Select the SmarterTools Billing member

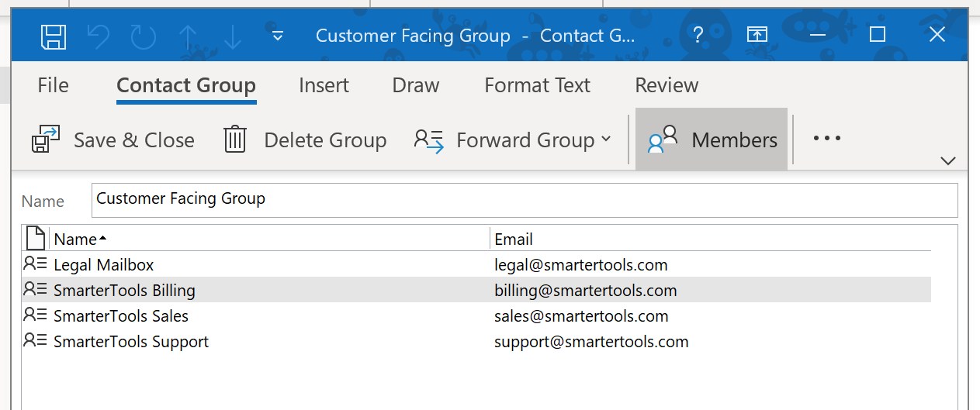pos(476,291)
